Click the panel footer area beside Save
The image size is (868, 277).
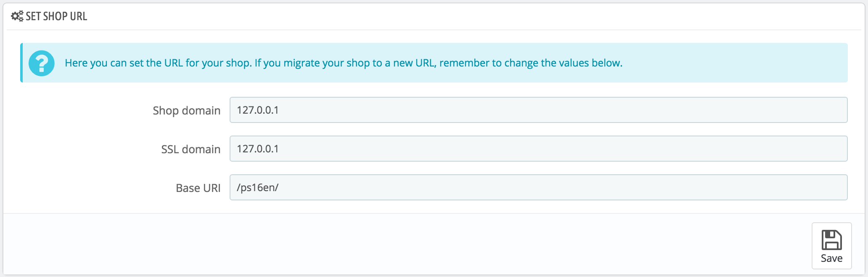coord(404,244)
